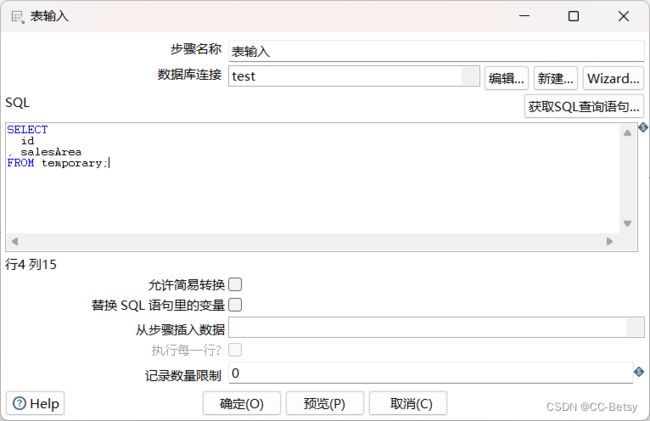The height and width of the screenshot is (421, 650).
Task: Click the SQL editor scroll-right arrow
Action: pyautogui.click(x=609, y=241)
